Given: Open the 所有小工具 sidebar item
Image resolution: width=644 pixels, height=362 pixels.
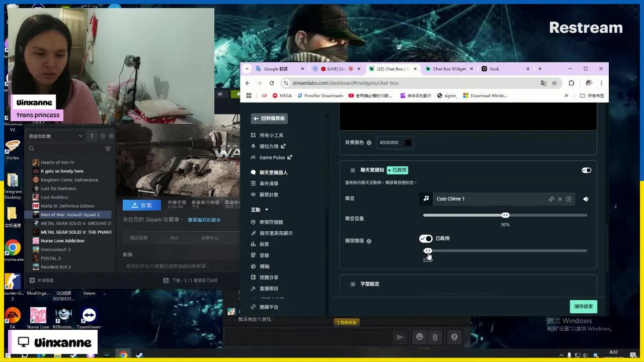Looking at the screenshot, I should (x=267, y=135).
